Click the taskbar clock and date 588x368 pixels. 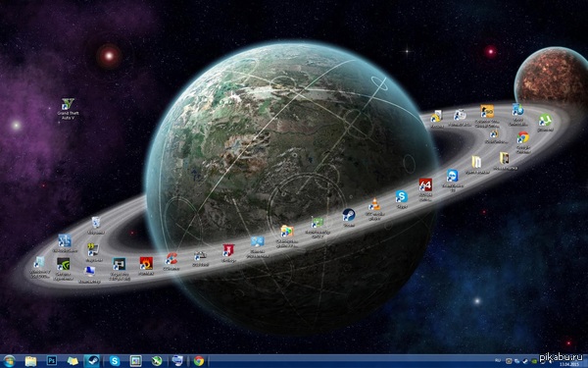pyautogui.click(x=569, y=364)
